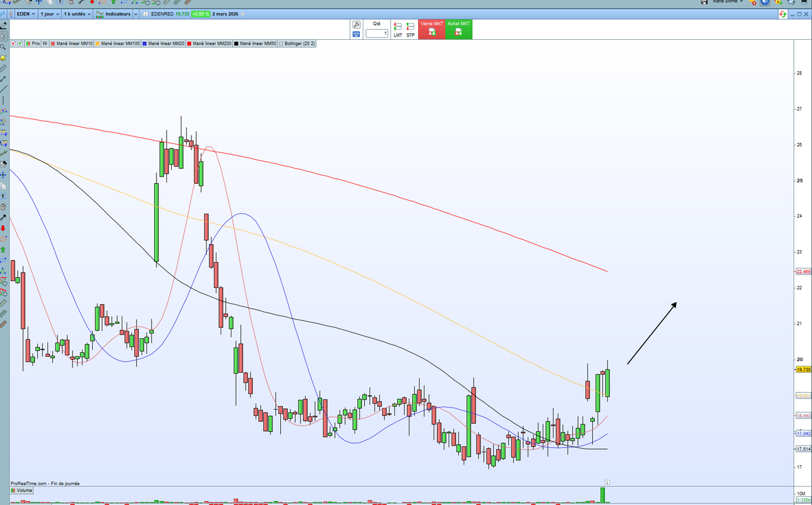
Task: Click the 17,514 axis price label
Action: click(x=804, y=449)
